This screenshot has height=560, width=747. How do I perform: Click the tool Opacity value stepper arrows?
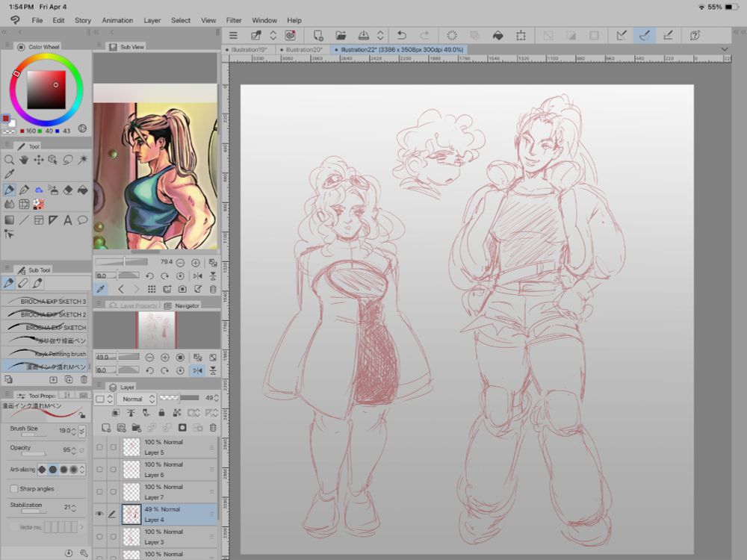[73, 450]
